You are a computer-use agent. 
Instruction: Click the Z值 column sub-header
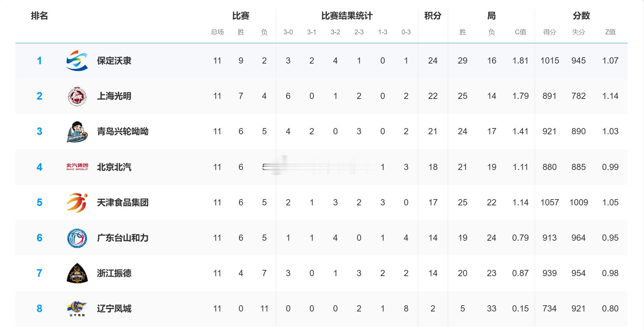tap(610, 32)
